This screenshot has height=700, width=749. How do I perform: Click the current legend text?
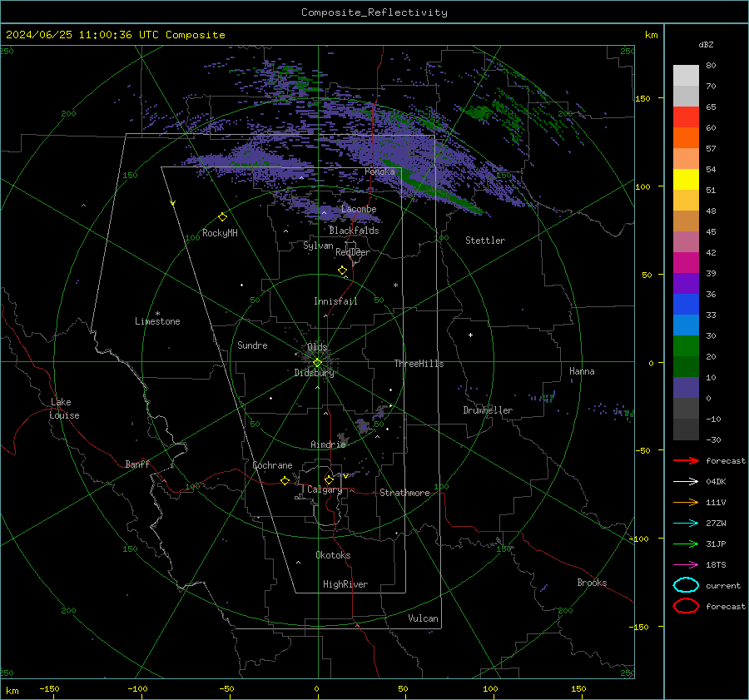pyautogui.click(x=723, y=586)
